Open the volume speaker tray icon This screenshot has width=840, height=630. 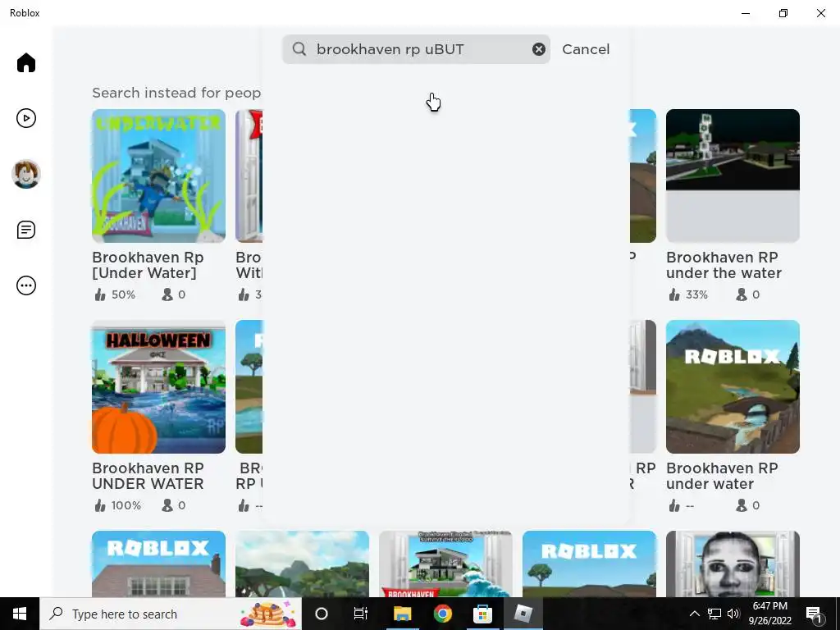(x=733, y=614)
